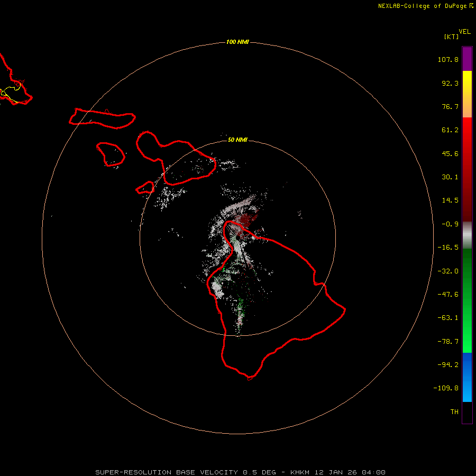Select the -32.0 legend value

[448, 271]
